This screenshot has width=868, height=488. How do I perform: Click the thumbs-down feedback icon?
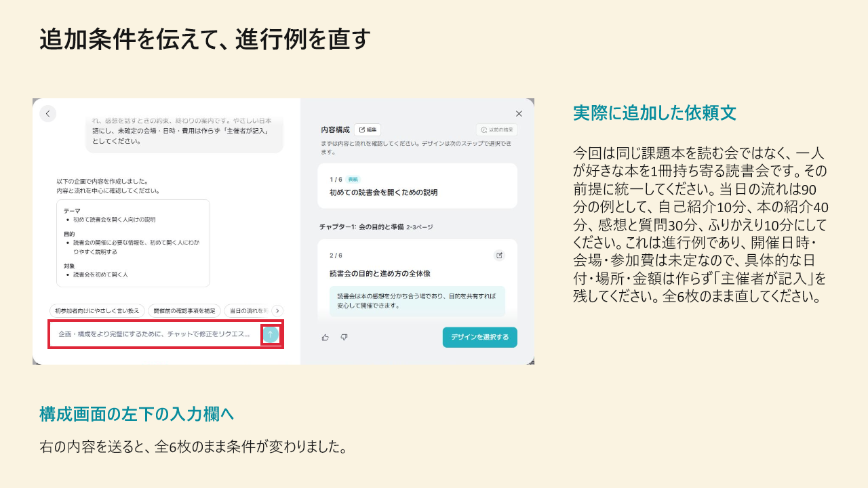click(x=344, y=337)
